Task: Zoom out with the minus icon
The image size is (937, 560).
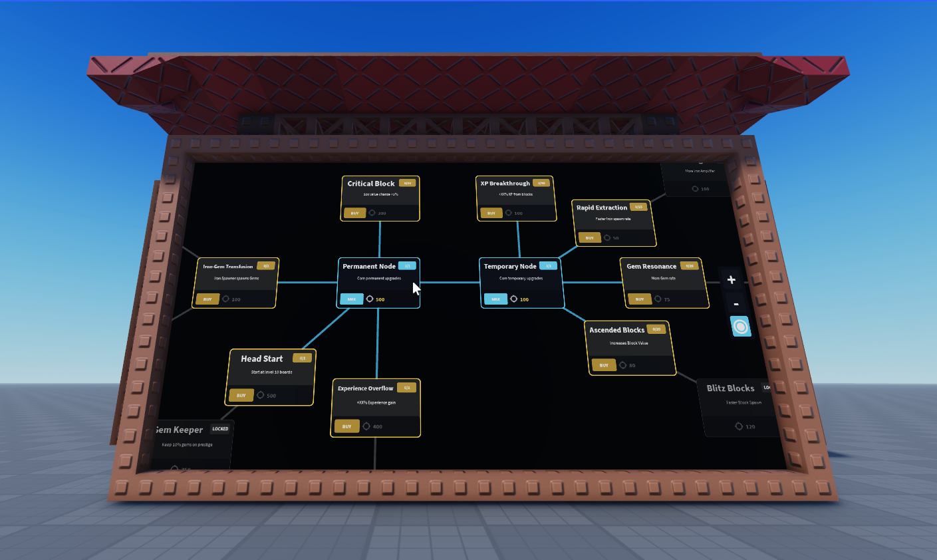Action: [736, 304]
